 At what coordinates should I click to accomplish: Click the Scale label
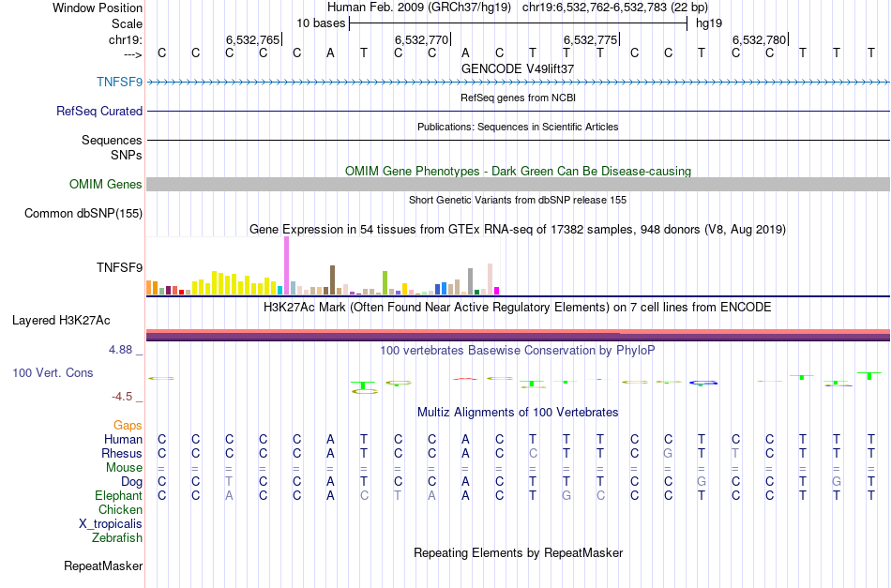click(x=128, y=23)
